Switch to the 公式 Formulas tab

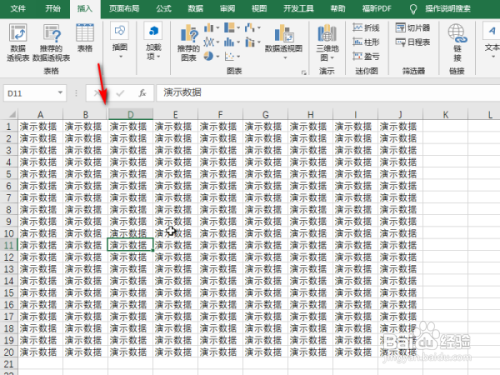pos(164,9)
